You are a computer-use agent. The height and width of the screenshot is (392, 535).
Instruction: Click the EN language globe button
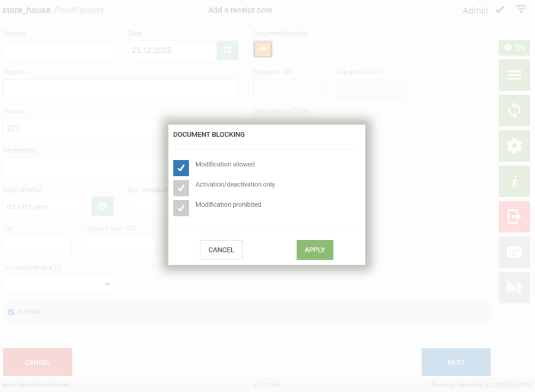click(x=514, y=48)
